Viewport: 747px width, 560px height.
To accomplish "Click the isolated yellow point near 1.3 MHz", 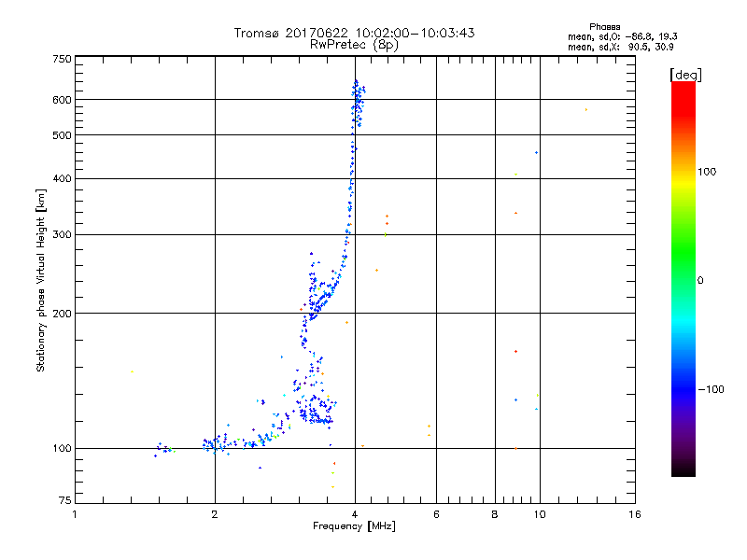I will [132, 371].
